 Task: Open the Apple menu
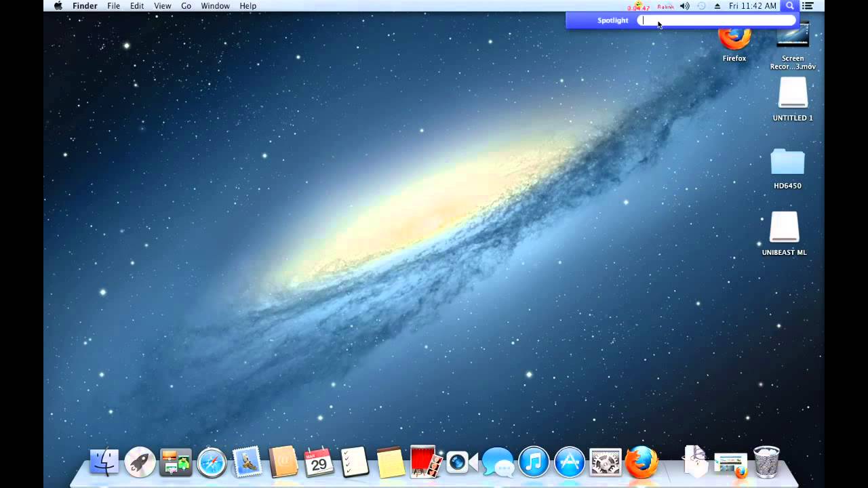[x=58, y=6]
